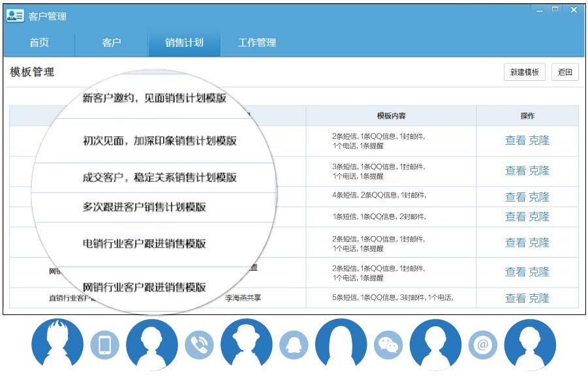588x392 pixels.
Task: Switch to the 工作管理 tab
Action: tap(258, 43)
